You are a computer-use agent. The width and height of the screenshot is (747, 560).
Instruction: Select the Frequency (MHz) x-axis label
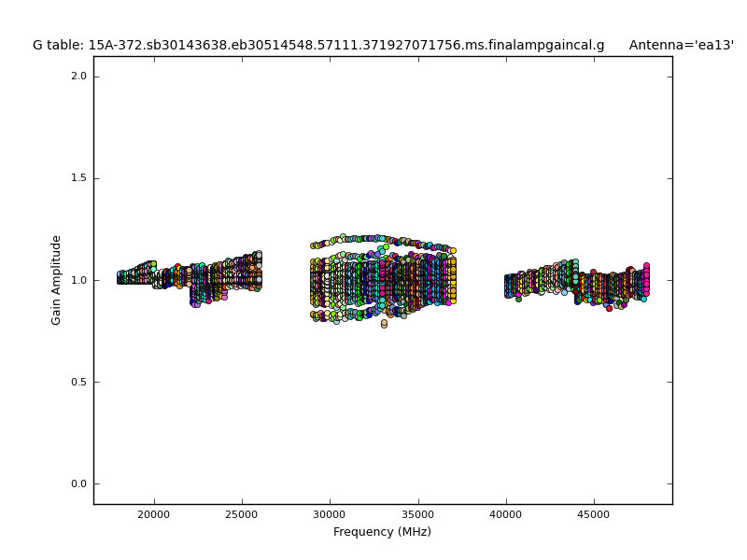(382, 532)
